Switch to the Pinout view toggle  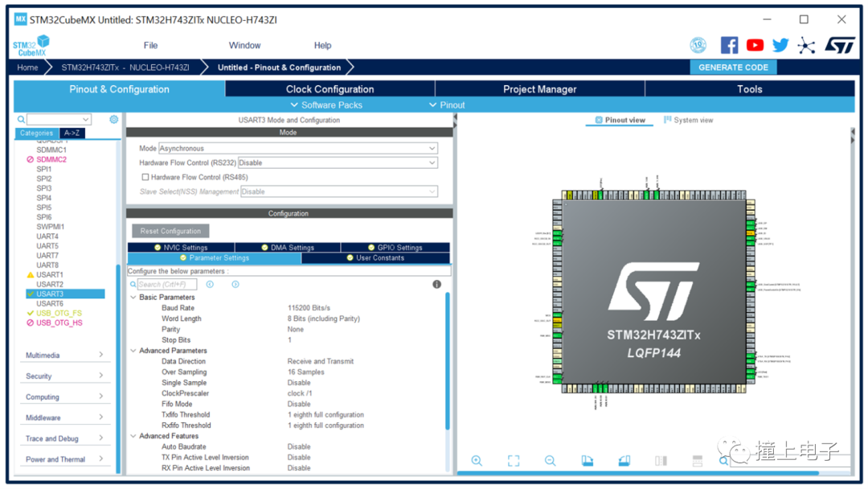tap(619, 119)
